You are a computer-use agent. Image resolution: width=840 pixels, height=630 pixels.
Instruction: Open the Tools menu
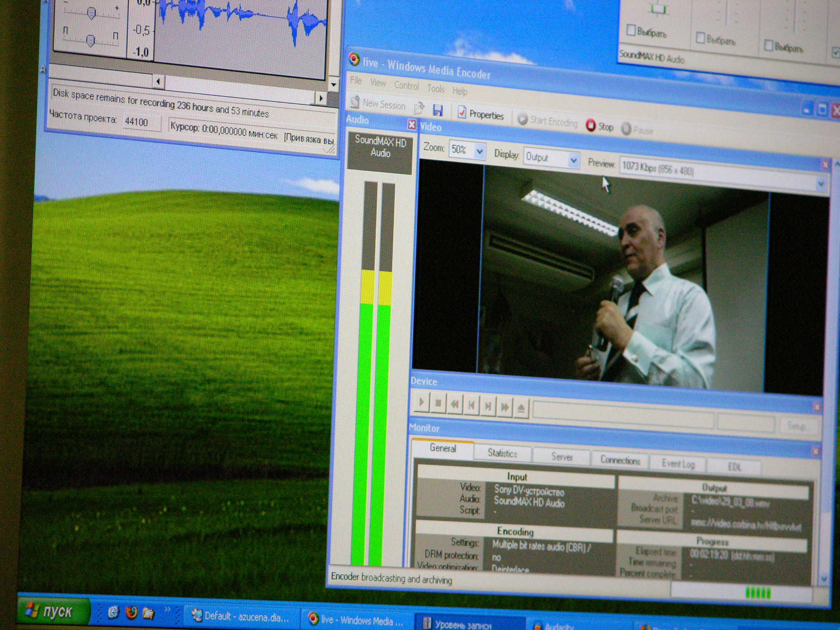[436, 88]
